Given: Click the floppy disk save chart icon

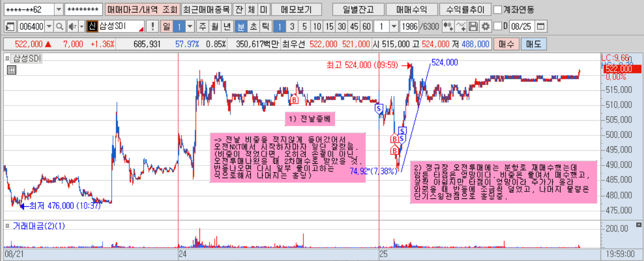Looking at the screenshot, I should coord(473,26).
